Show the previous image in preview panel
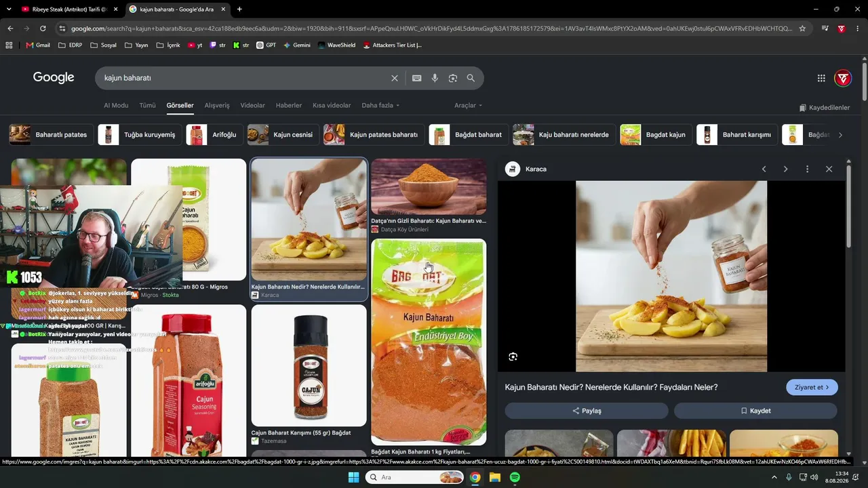Viewport: 868px width, 488px height. (764, 169)
